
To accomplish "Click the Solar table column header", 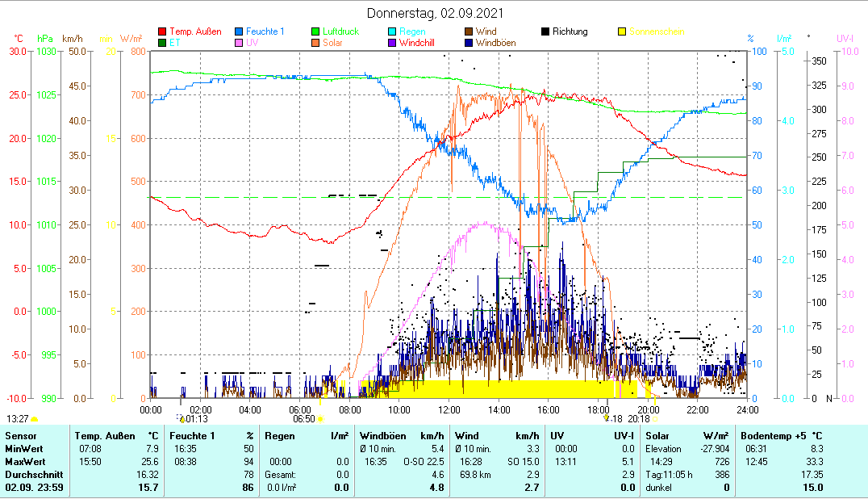I will pyautogui.click(x=657, y=436).
